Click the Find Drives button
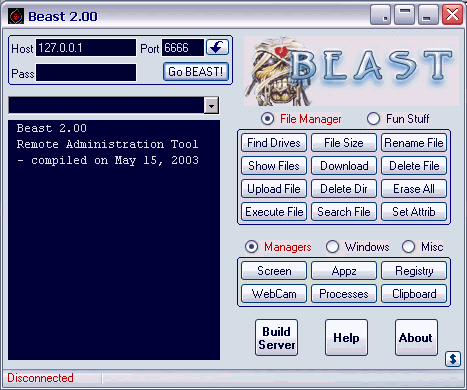467x390 pixels. 274,143
